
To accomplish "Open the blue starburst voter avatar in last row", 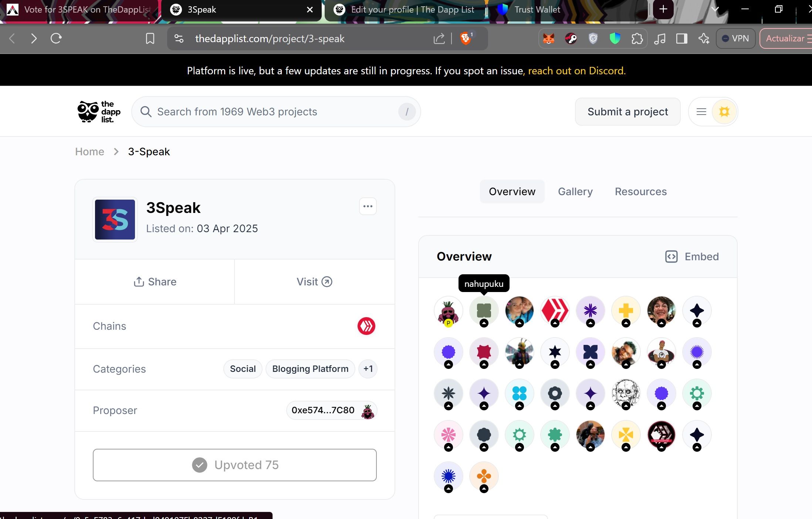I will [448, 476].
